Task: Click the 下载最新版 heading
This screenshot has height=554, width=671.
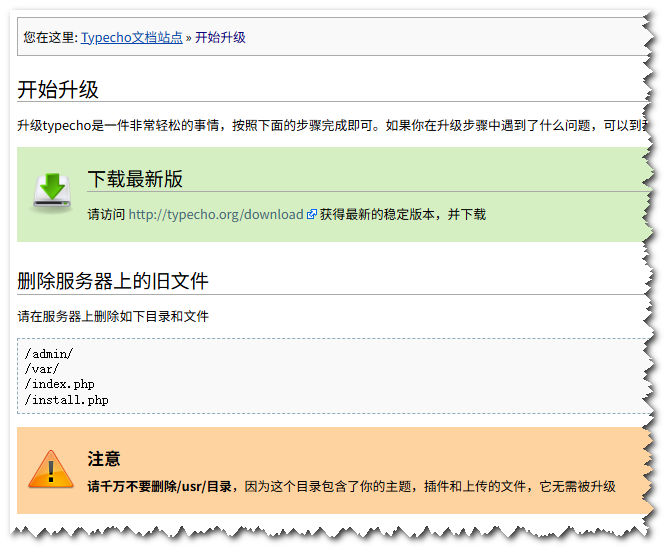Action: (135, 179)
